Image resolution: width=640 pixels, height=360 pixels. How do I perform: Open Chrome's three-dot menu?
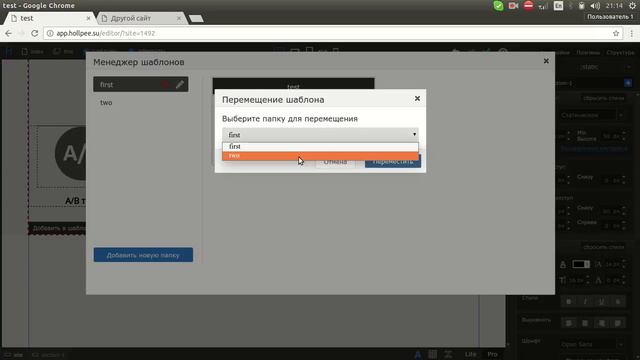click(x=631, y=33)
